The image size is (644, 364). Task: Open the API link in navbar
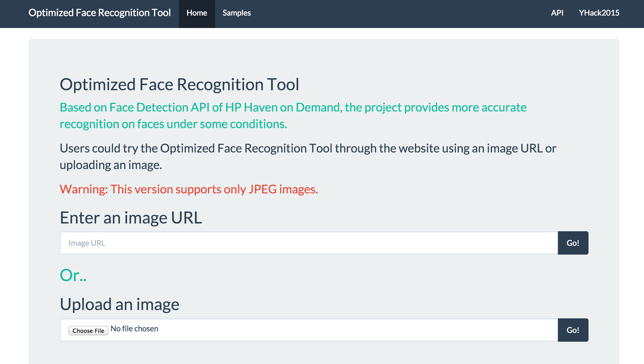[557, 13]
